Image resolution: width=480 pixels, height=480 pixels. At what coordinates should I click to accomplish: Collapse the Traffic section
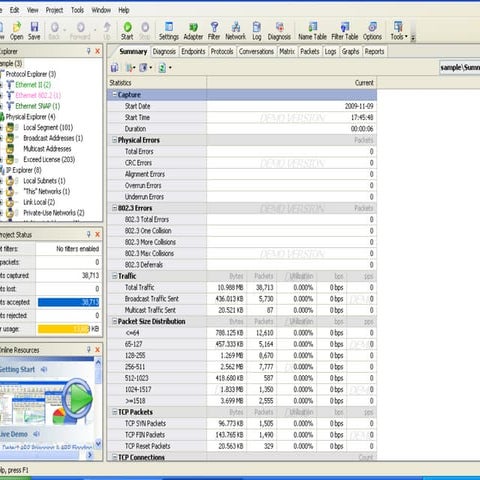114,276
